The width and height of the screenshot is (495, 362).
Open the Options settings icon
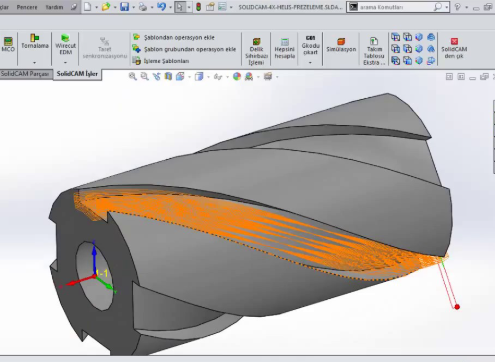(x=222, y=7)
